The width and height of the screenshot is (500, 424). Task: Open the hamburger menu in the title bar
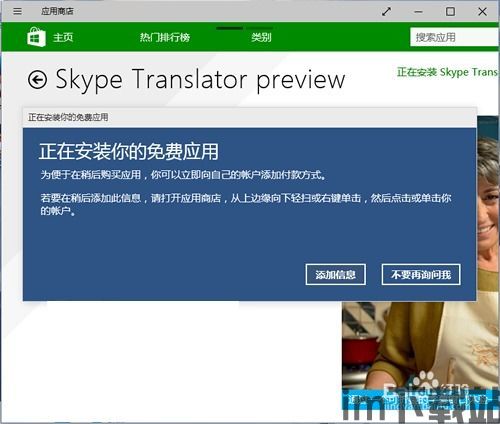(17, 11)
